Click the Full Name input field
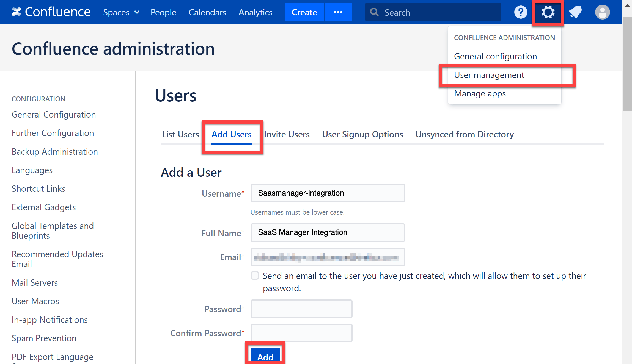 (328, 233)
